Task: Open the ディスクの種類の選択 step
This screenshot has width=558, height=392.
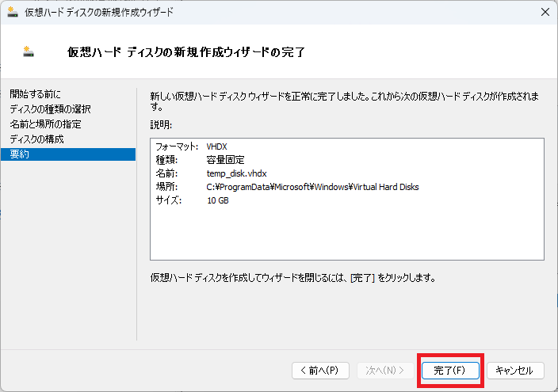Action: (50, 108)
